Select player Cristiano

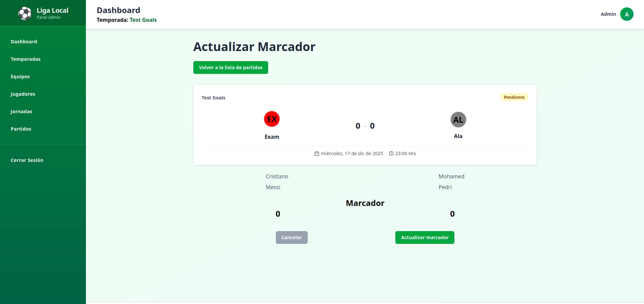pyautogui.click(x=277, y=176)
